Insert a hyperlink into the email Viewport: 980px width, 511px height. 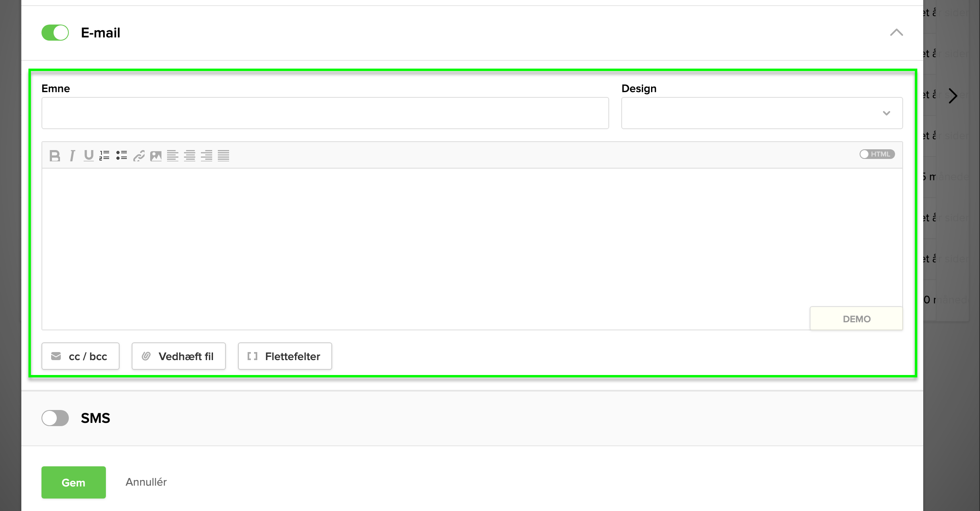pyautogui.click(x=139, y=155)
